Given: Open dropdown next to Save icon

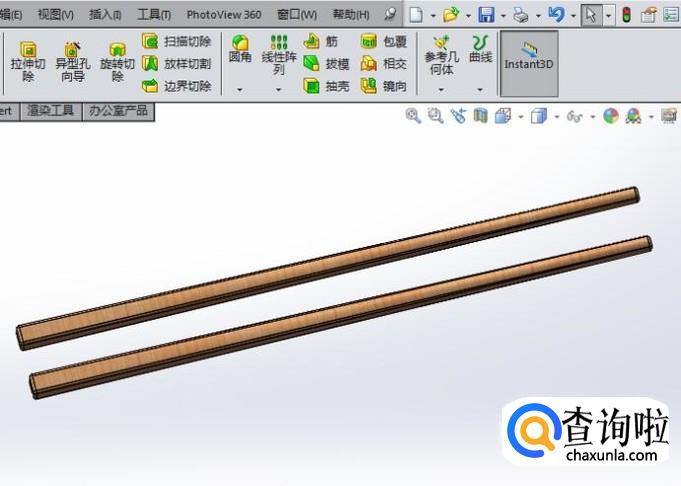Looking at the screenshot, I should point(503,16).
